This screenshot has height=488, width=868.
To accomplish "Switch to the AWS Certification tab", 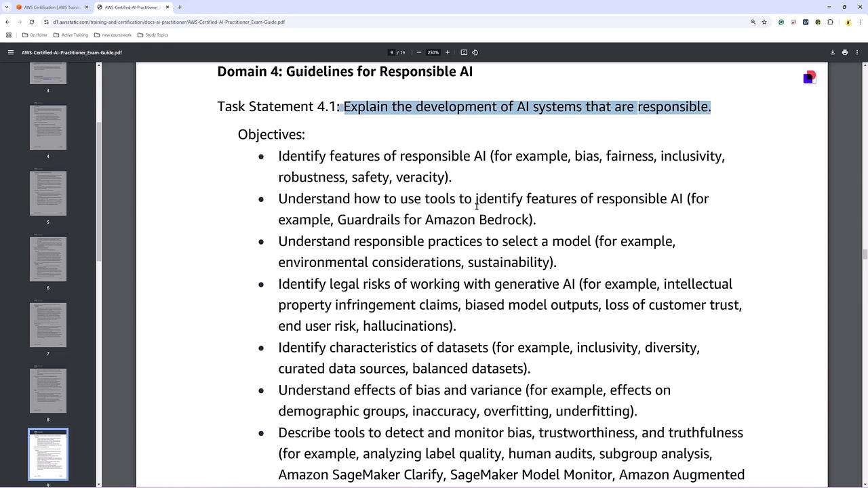I will click(x=53, y=7).
